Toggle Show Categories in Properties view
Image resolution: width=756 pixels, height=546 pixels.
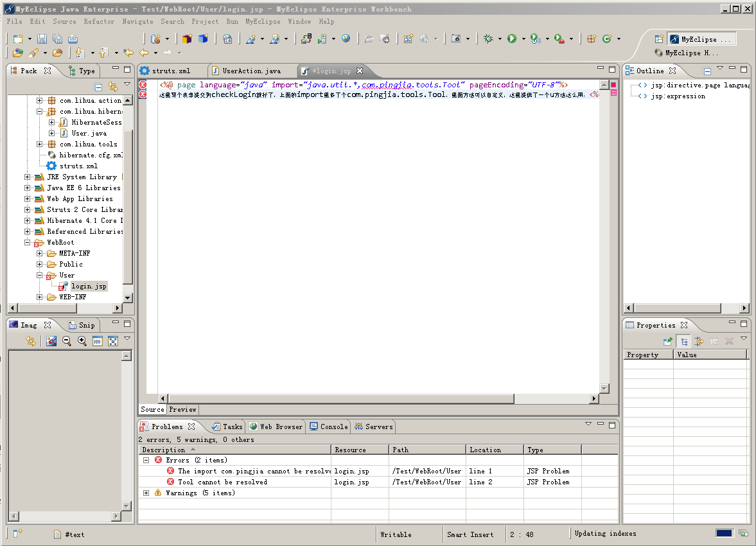684,342
